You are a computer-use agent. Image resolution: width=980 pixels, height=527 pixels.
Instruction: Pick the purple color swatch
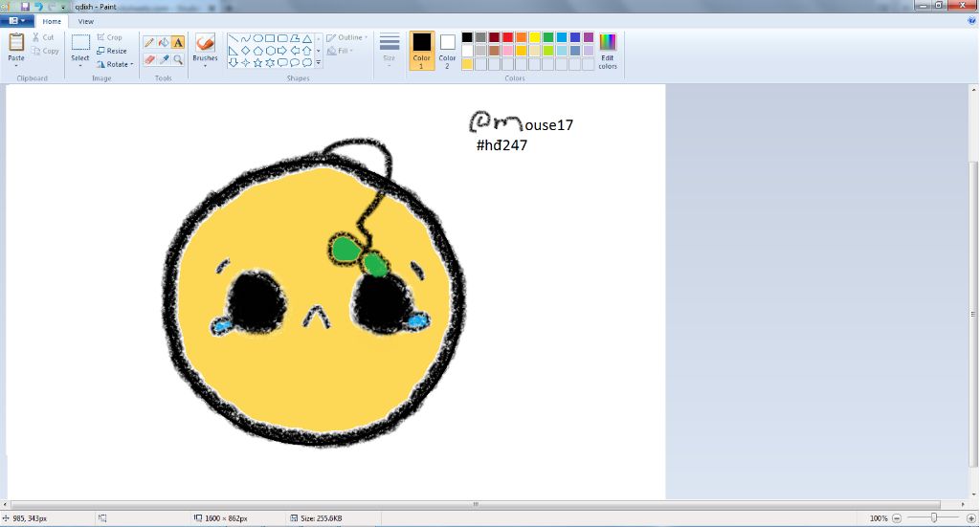pyautogui.click(x=589, y=37)
